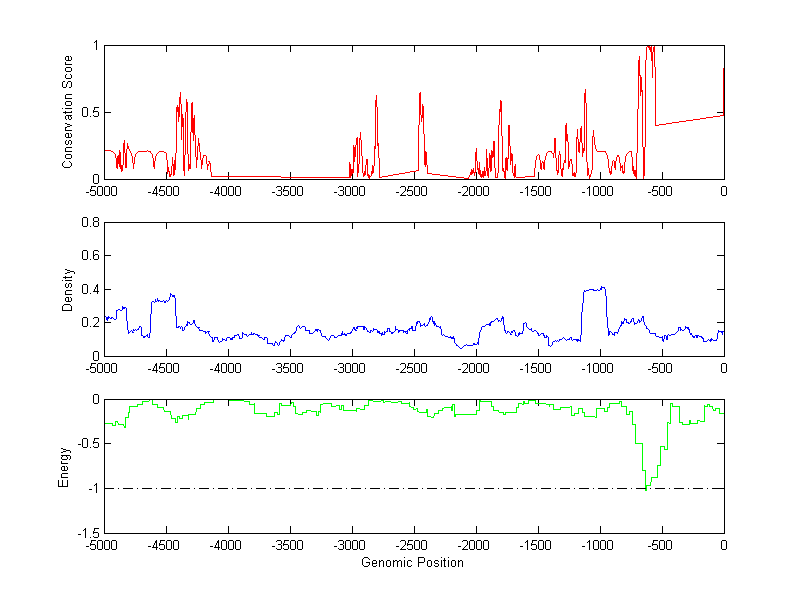Click the -4000 tick below the Density plot
800x599 pixels.
(x=225, y=367)
